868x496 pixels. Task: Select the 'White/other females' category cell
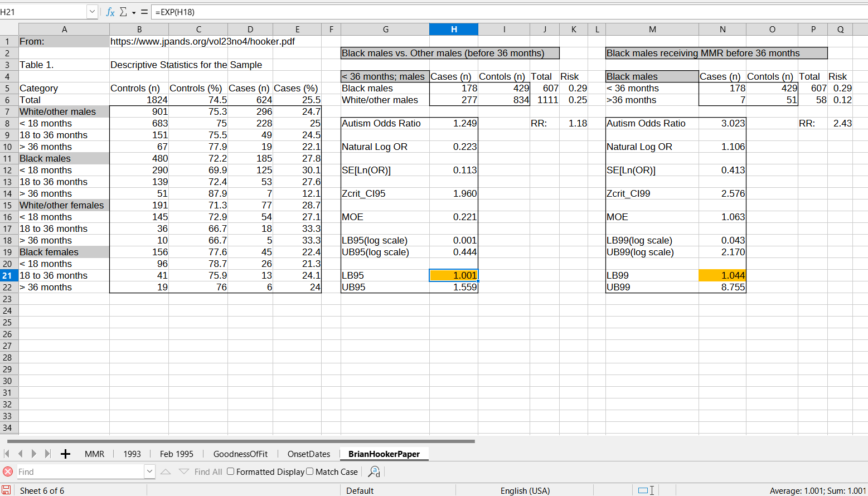pyautogui.click(x=64, y=205)
